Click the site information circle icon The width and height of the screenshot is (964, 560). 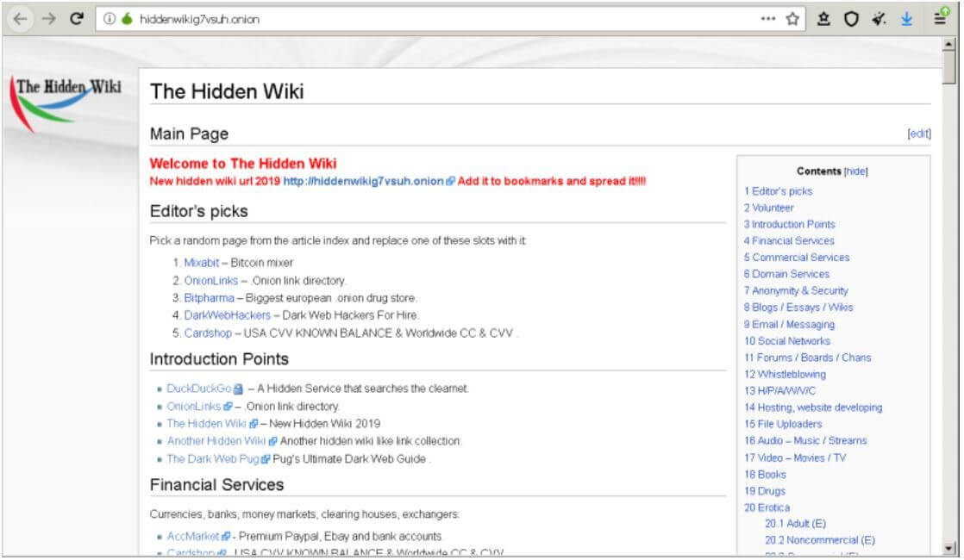coord(109,19)
